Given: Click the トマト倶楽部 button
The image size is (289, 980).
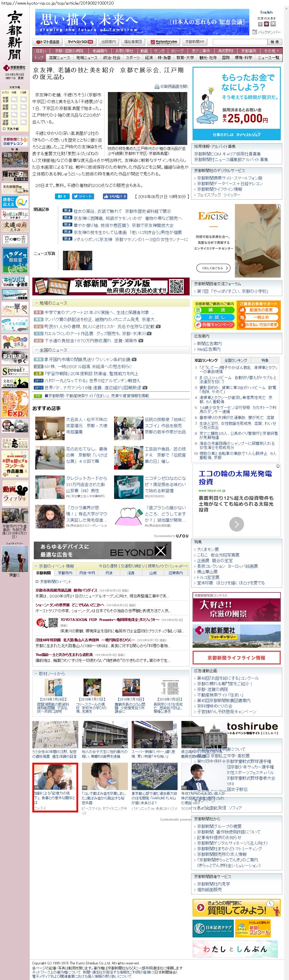Looking at the screenshot, I should (48, 42).
